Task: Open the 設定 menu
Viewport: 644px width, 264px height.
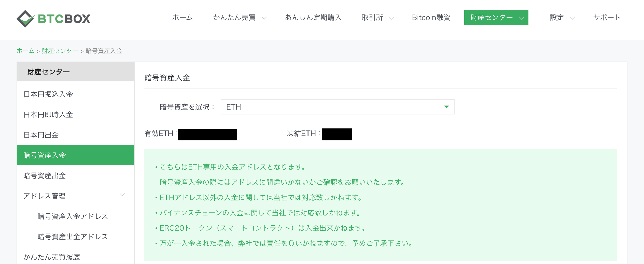Action: coord(557,18)
